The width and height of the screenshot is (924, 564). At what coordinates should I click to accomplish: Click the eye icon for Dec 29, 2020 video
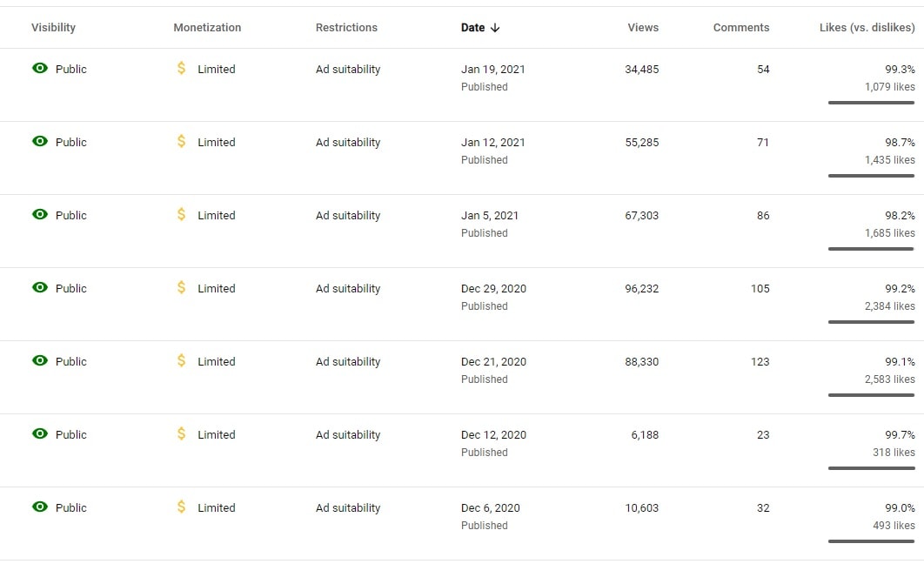click(39, 287)
